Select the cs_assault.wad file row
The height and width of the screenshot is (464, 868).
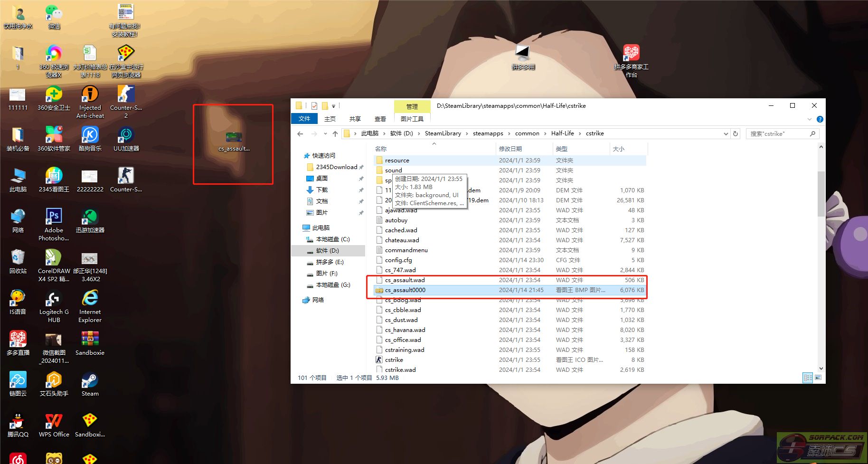[509, 280]
